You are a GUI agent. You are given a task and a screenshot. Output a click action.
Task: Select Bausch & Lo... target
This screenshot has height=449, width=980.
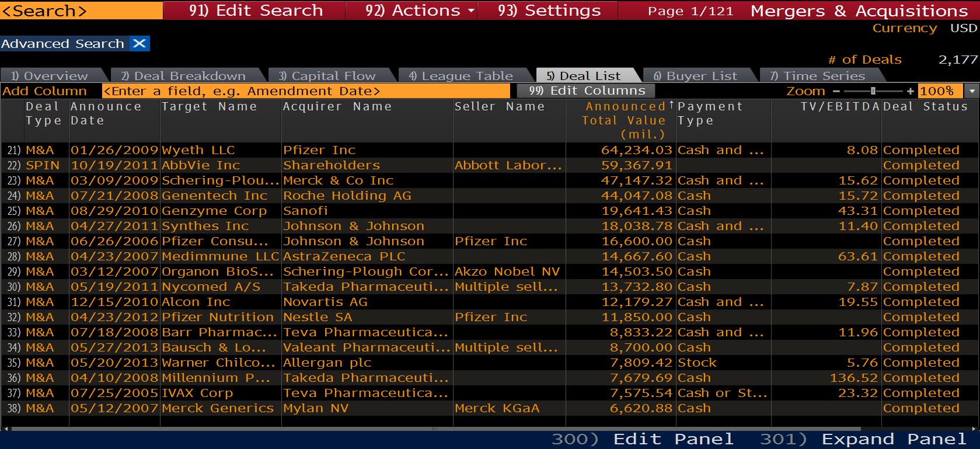(214, 347)
